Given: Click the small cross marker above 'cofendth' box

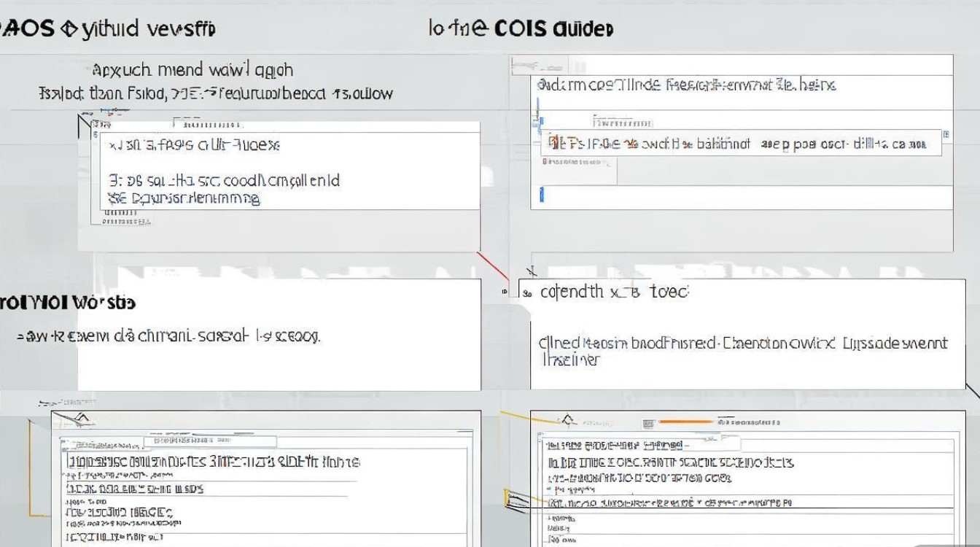Looking at the screenshot, I should (533, 273).
